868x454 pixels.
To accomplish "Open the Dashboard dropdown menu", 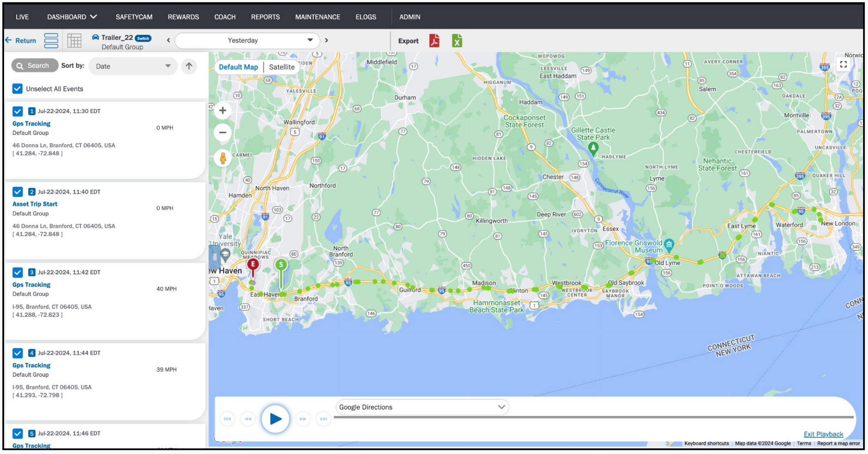I will point(72,17).
